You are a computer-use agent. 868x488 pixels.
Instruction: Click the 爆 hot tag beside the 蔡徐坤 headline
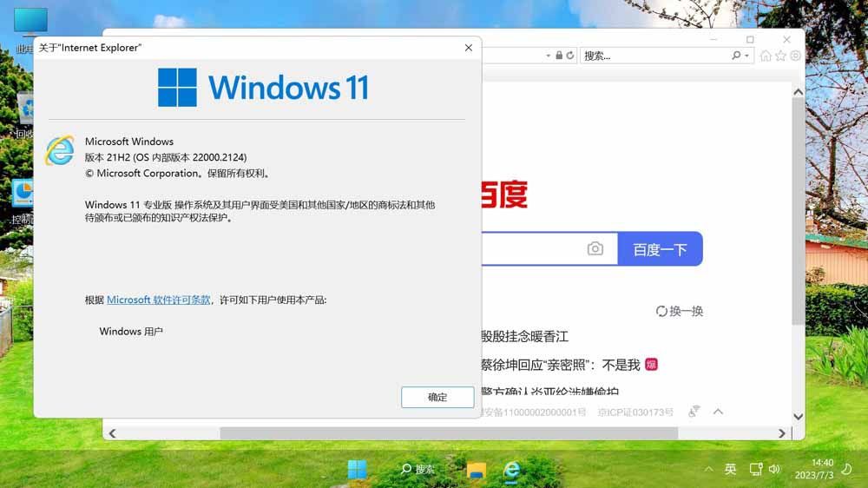tap(652, 365)
